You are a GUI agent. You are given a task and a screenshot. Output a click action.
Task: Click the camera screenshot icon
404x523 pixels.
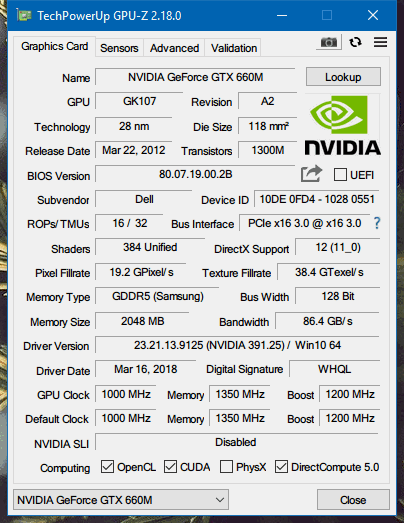329,42
